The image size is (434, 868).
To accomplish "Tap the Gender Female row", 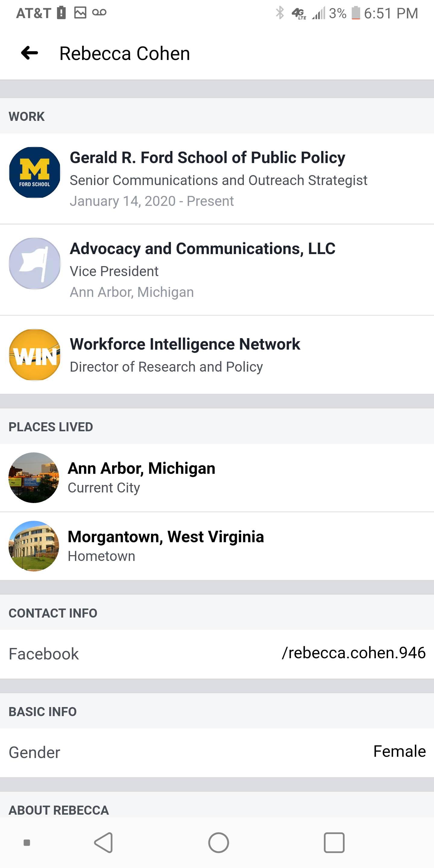I will [217, 752].
